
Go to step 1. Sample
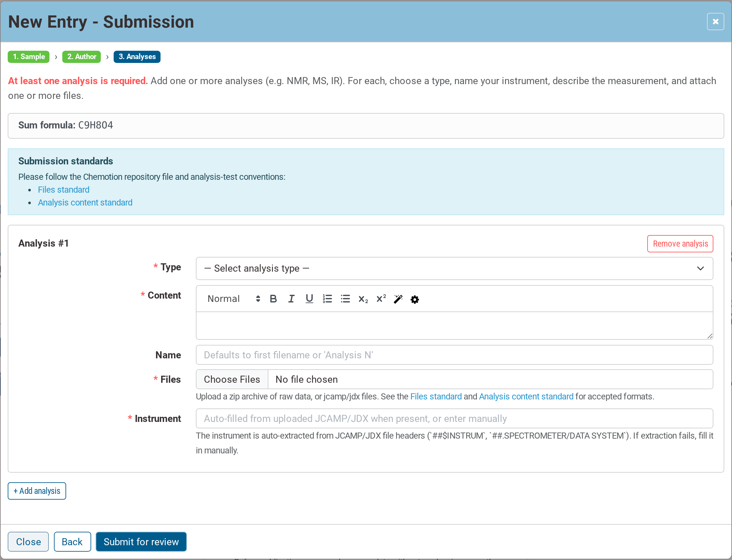click(x=29, y=57)
